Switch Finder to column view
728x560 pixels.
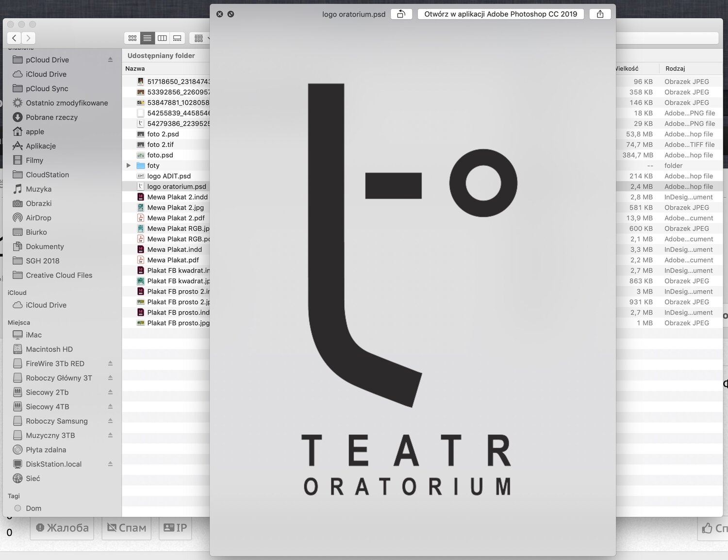(x=162, y=38)
